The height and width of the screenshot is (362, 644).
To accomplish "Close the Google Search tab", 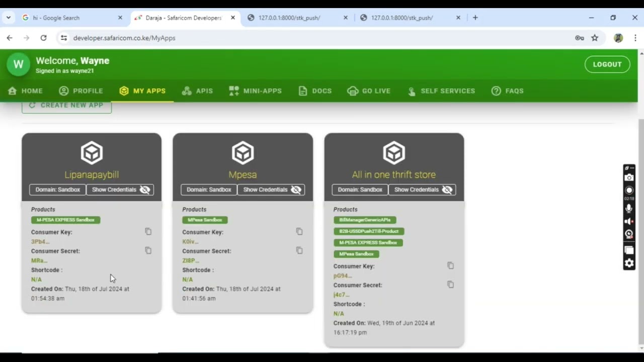I will click(120, 18).
